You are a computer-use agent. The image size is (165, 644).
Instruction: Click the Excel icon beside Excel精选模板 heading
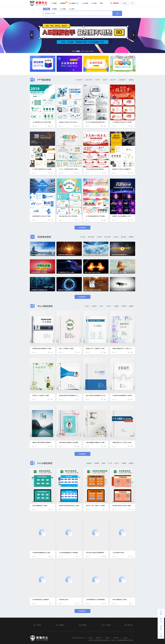point(33,463)
